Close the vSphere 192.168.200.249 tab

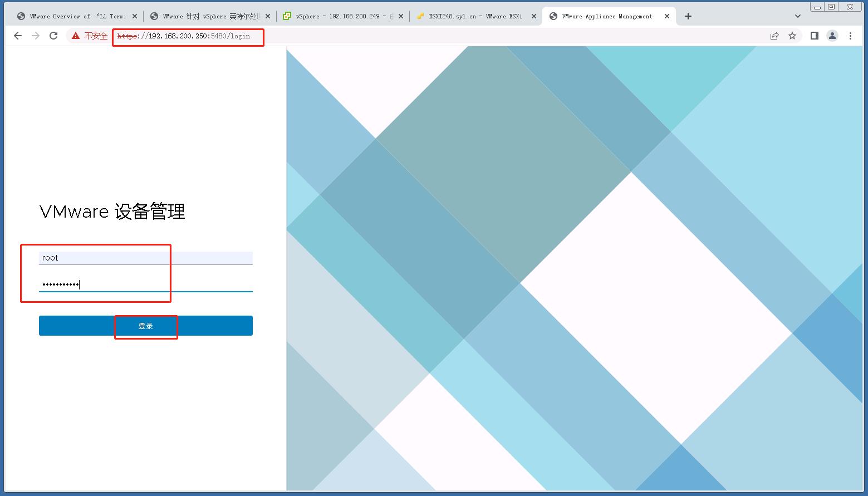click(x=400, y=16)
